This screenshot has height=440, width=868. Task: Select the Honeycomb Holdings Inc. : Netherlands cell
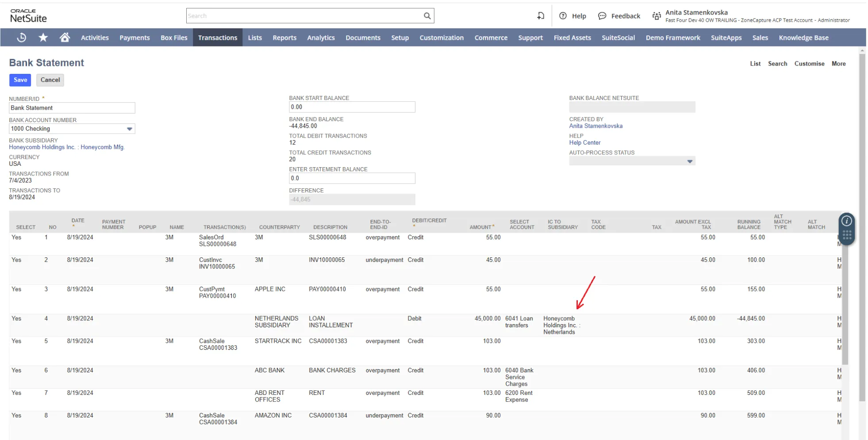(x=561, y=325)
